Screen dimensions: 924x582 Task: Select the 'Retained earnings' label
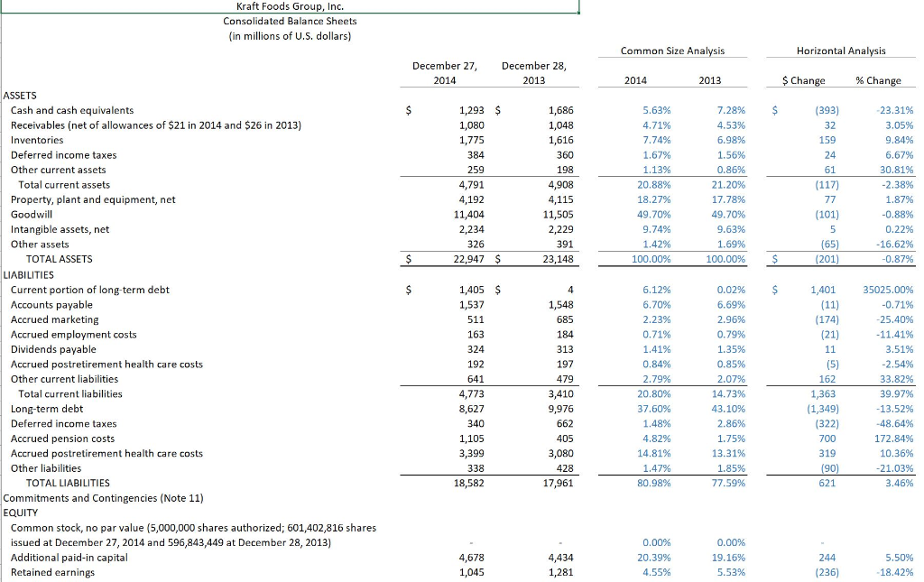tap(52, 572)
